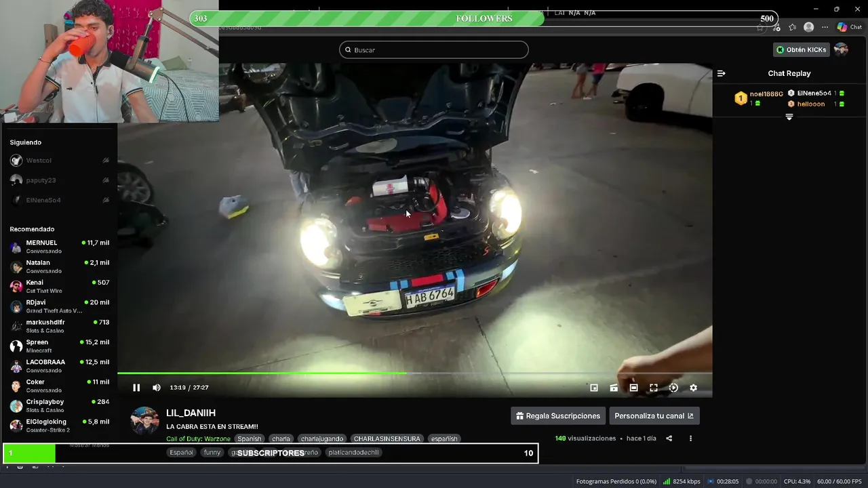The height and width of the screenshot is (488, 868).
Task: Collapse the Chat Replay panel
Action: 721,73
